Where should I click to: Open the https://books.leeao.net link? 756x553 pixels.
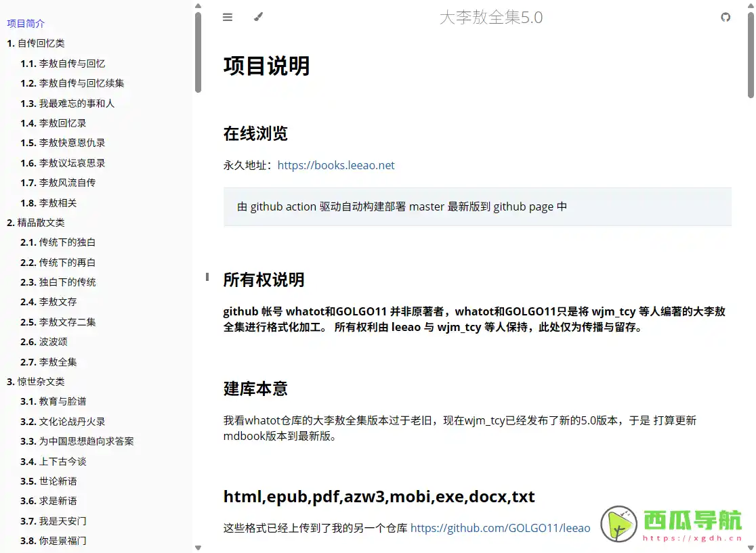(x=336, y=165)
